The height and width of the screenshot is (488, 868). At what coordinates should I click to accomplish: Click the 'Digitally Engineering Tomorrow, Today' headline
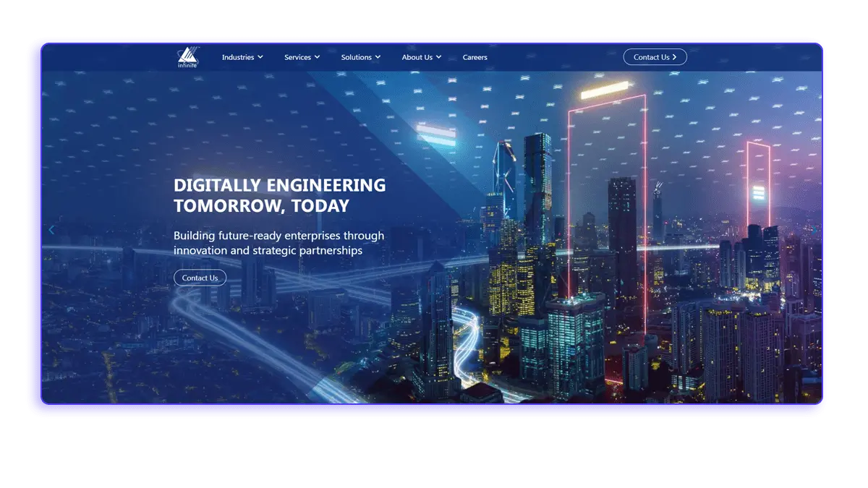click(x=280, y=195)
